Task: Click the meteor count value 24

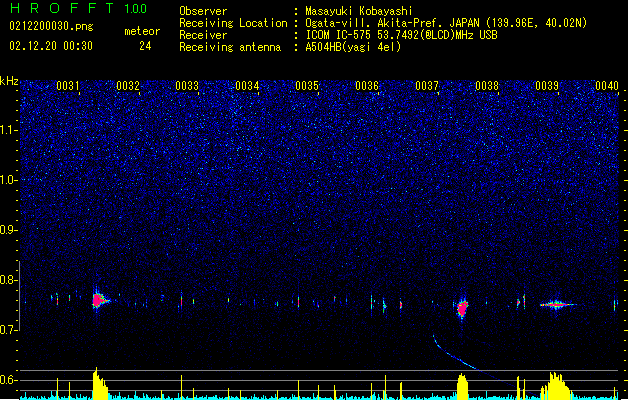Action: coord(145,46)
